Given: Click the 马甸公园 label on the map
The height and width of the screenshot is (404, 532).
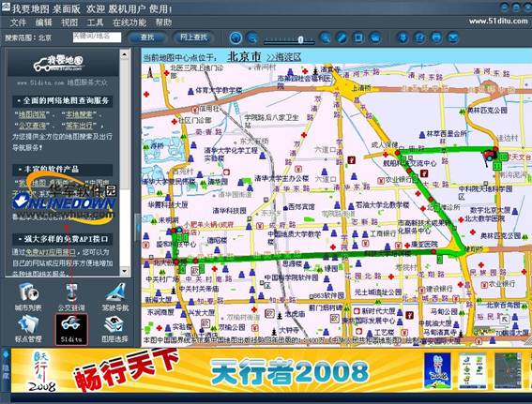Looking at the screenshot, I should (444, 311).
